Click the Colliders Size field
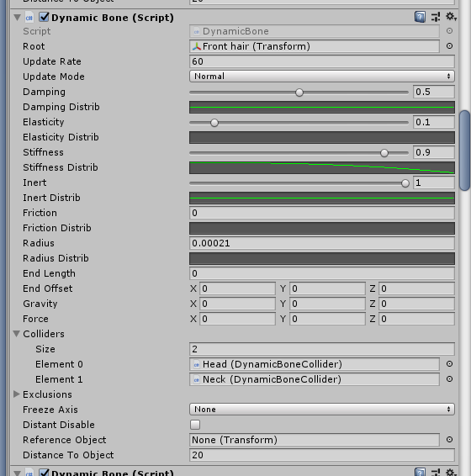Image resolution: width=471 pixels, height=476 pixels. click(322, 349)
